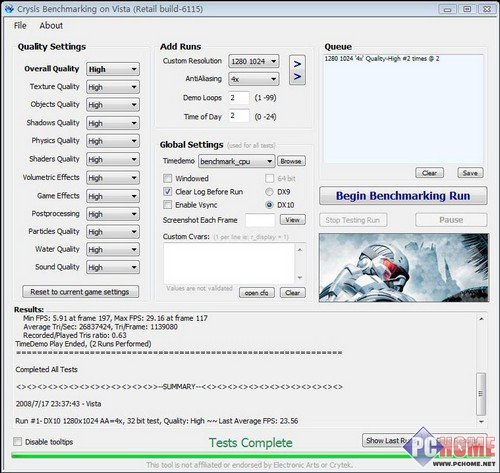Click the add-to-queue double arrow button
Viewport: 500px width, 473px height.
click(297, 70)
